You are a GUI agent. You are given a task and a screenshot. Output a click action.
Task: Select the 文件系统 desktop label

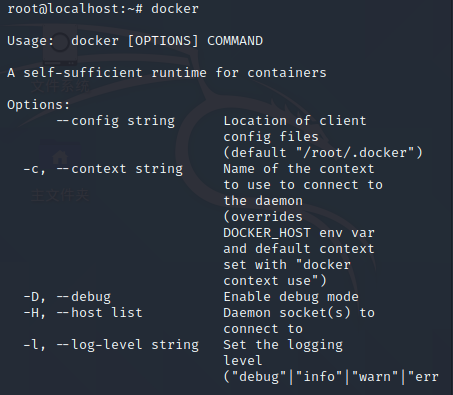coord(60,86)
